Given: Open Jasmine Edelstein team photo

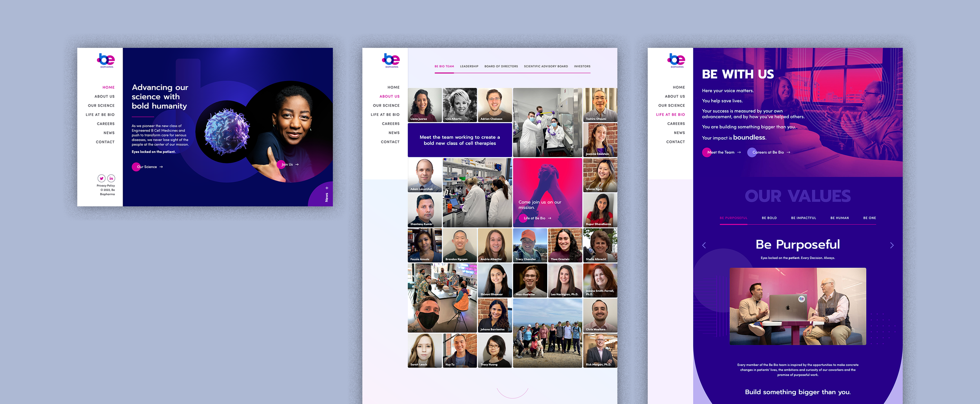Looking at the screenshot, I should (x=600, y=140).
